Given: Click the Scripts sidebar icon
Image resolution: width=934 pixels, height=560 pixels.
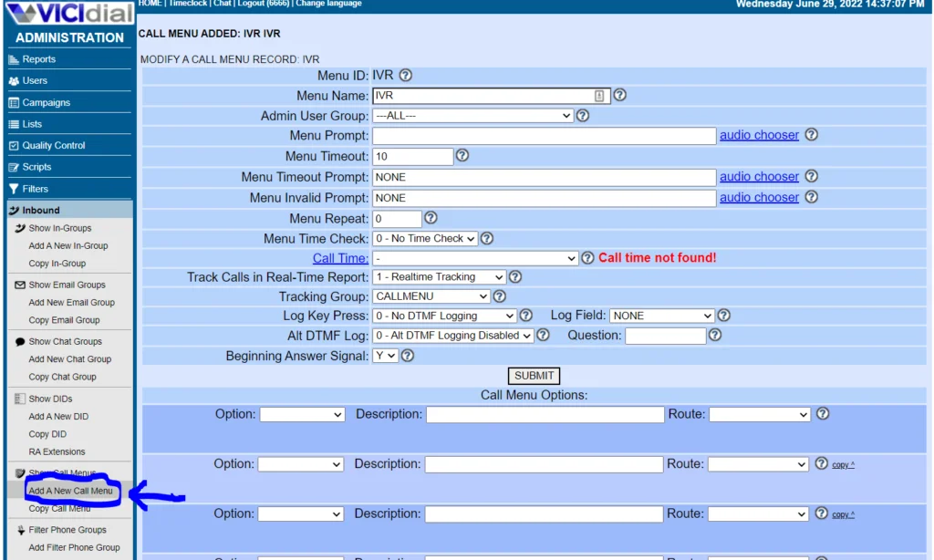Looking at the screenshot, I should (x=14, y=168).
